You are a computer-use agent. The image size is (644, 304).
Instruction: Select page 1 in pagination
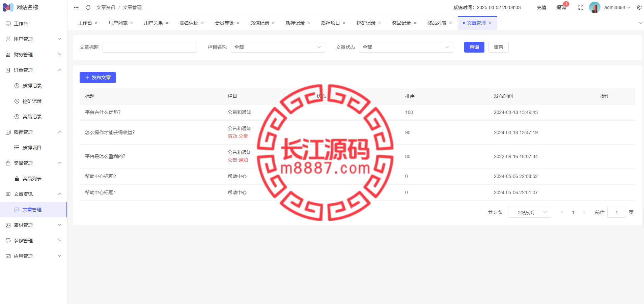[x=573, y=212]
